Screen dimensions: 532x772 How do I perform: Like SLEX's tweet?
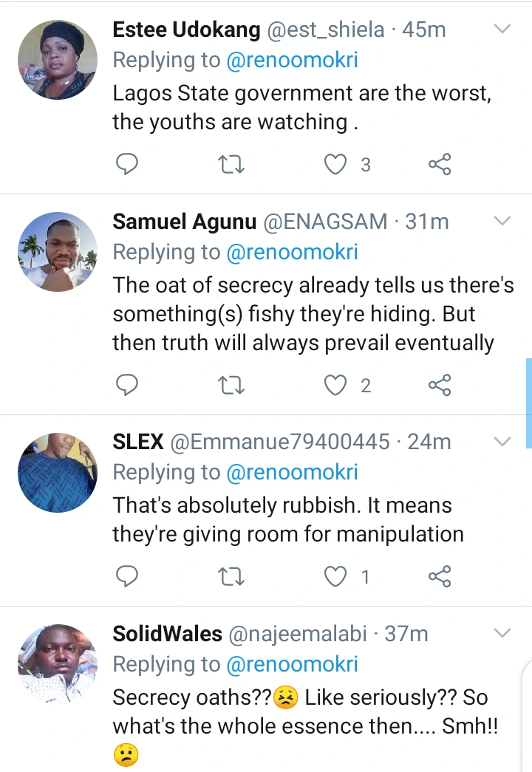point(337,577)
